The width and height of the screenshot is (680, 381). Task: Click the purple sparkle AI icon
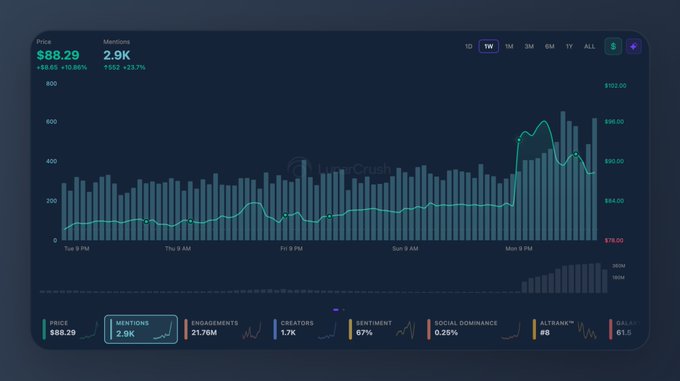[634, 46]
